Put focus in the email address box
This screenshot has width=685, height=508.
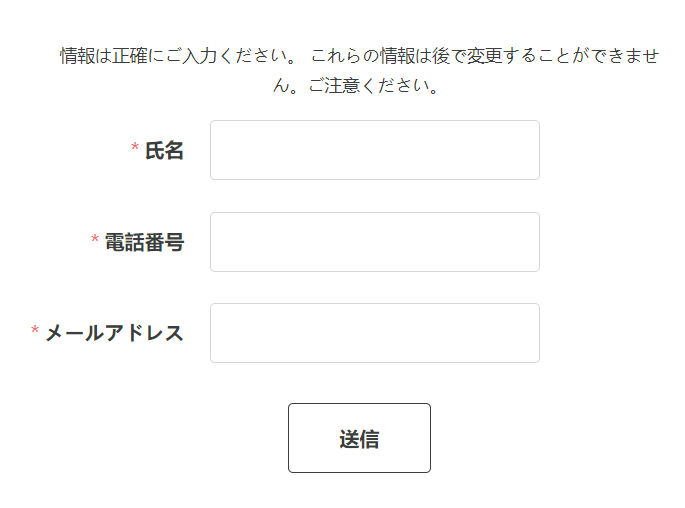374,333
